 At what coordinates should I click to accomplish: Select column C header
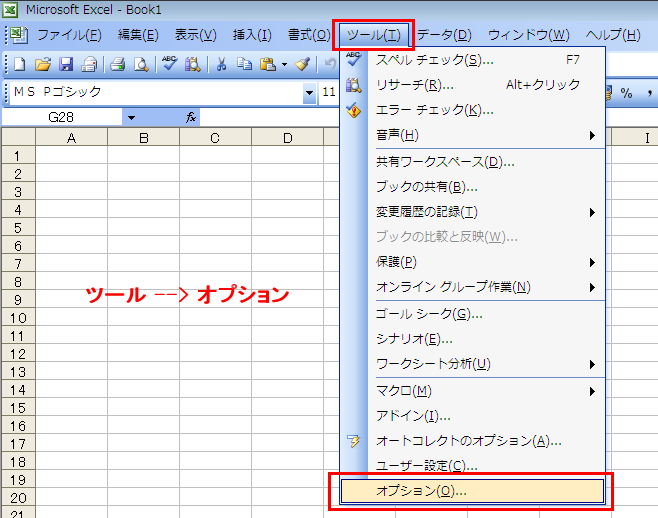215,138
